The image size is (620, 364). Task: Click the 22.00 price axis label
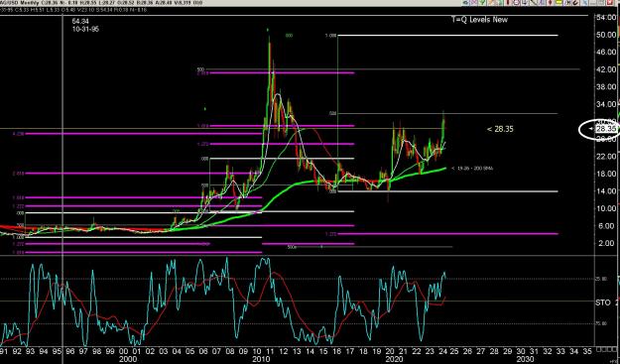[606, 157]
